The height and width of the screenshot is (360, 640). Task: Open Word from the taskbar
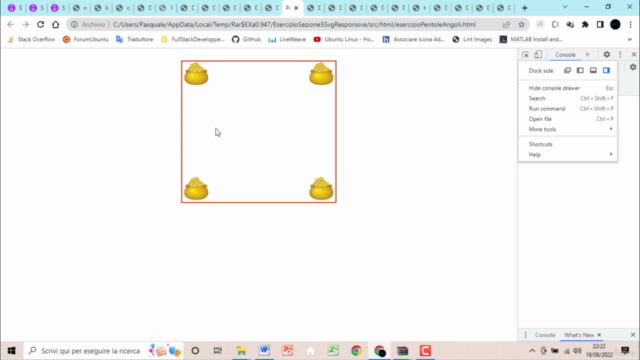pos(264,351)
